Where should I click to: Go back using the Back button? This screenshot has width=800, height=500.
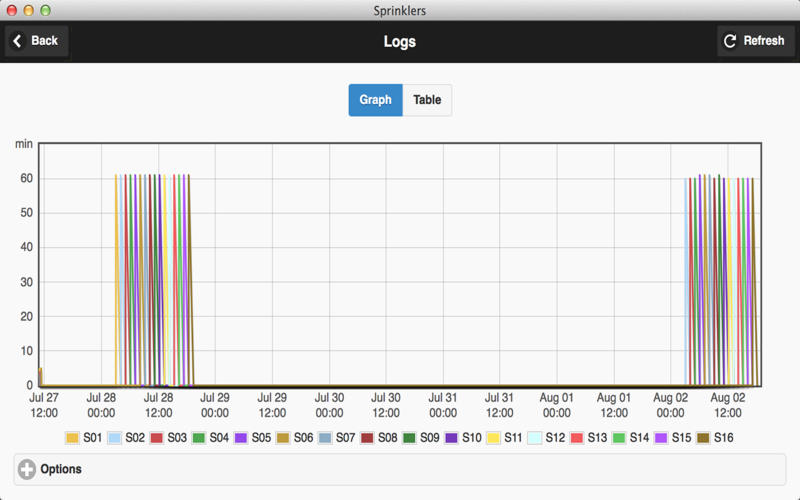click(x=36, y=41)
